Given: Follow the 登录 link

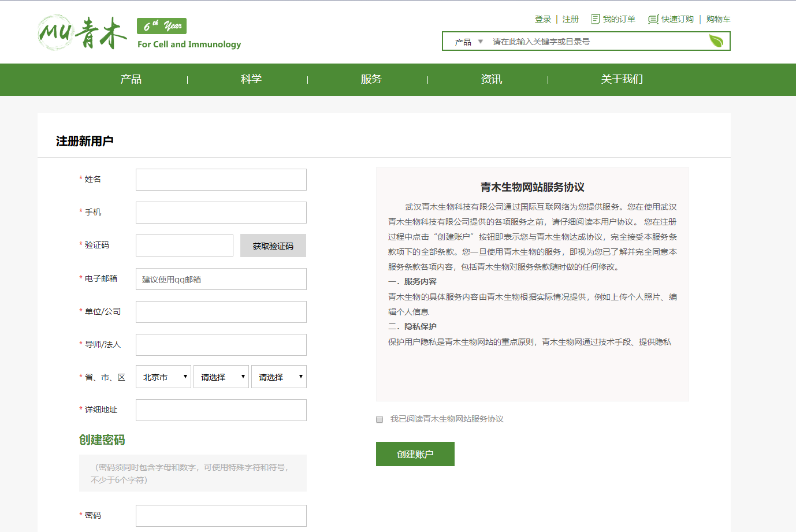Looking at the screenshot, I should pyautogui.click(x=542, y=19).
